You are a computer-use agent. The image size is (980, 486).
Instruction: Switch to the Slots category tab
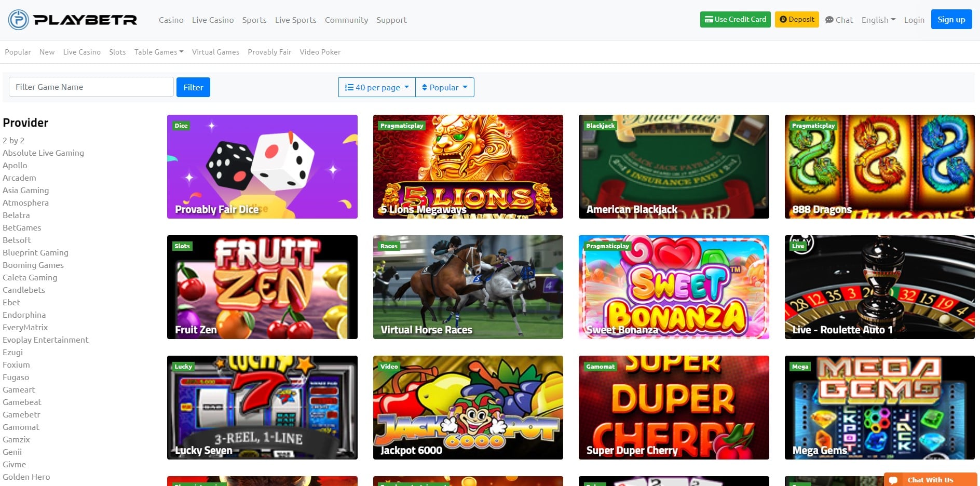pos(117,52)
